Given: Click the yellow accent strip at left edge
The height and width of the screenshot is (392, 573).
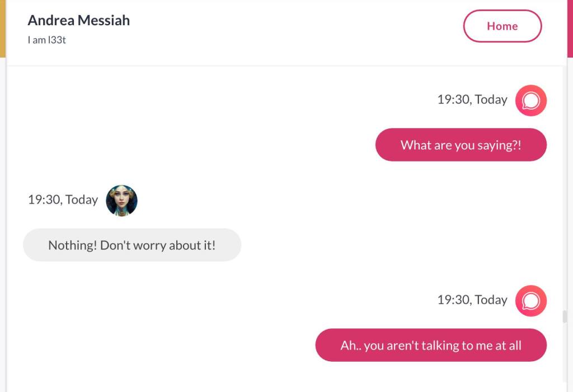Looking at the screenshot, I should tap(2, 28).
